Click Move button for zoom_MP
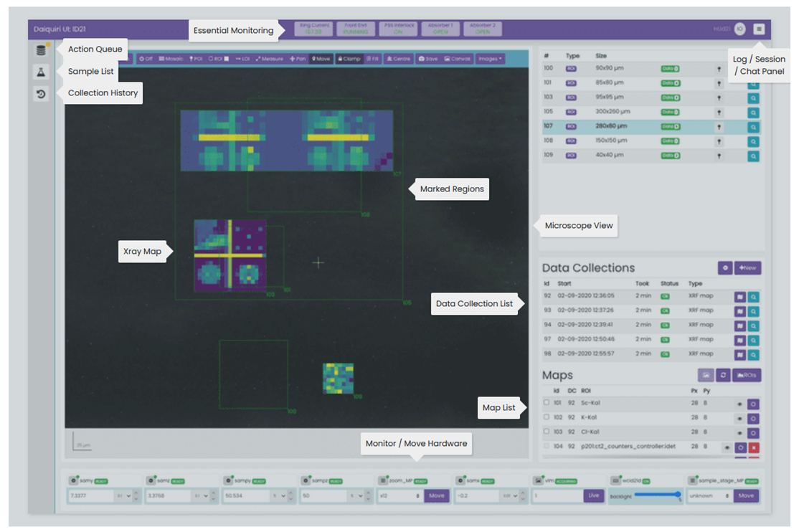The height and width of the screenshot is (532, 799). coord(437,496)
